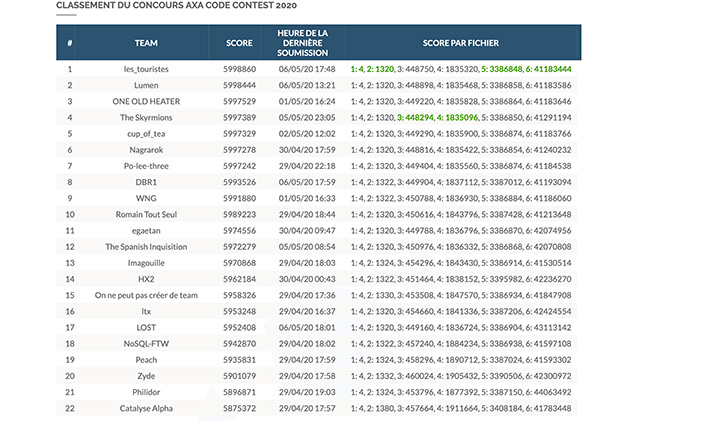The image size is (720, 421).
Task: Click the # rank column header
Action: (70, 44)
